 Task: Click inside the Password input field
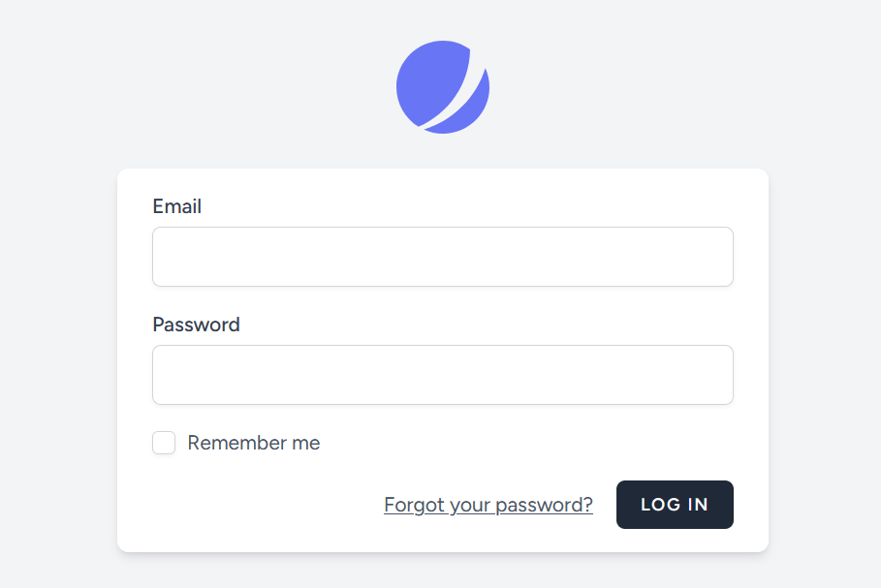[x=442, y=374]
